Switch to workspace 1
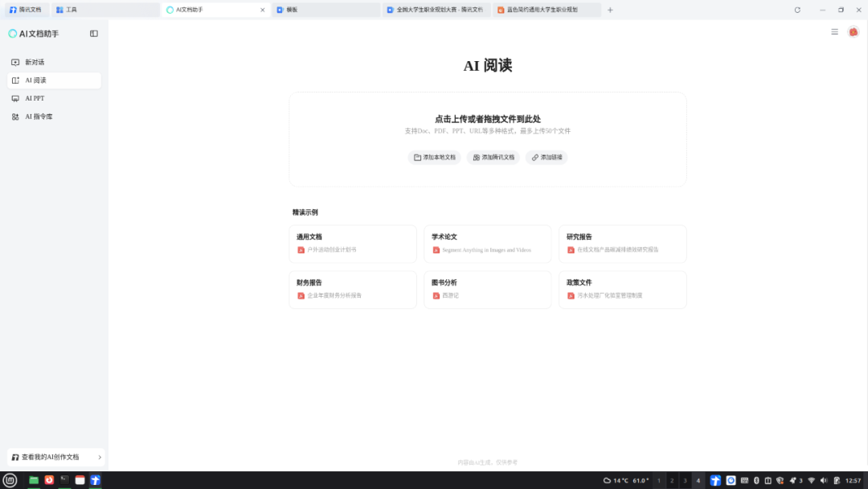The image size is (868, 489). [659, 481]
